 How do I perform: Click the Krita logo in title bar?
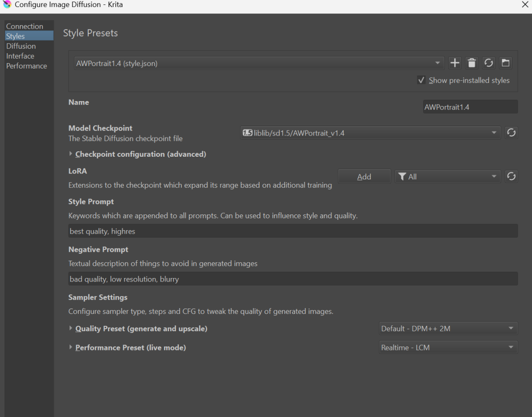(x=7, y=4)
